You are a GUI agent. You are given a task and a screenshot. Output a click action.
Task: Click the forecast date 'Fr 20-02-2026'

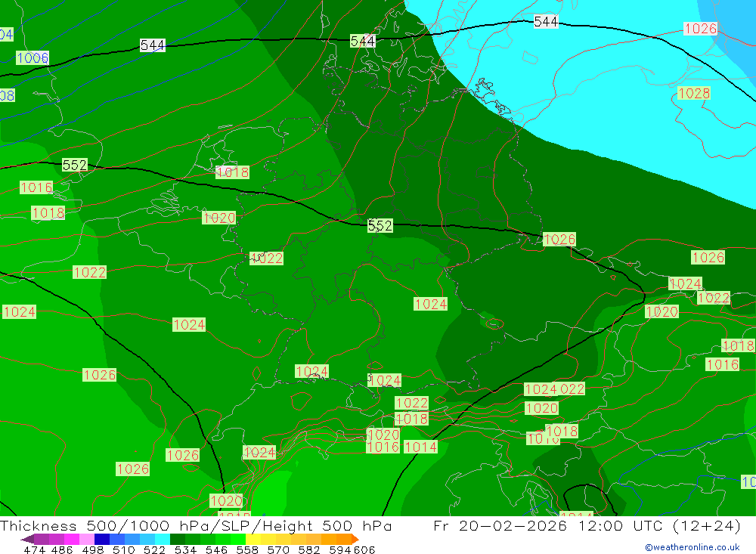click(x=500, y=525)
